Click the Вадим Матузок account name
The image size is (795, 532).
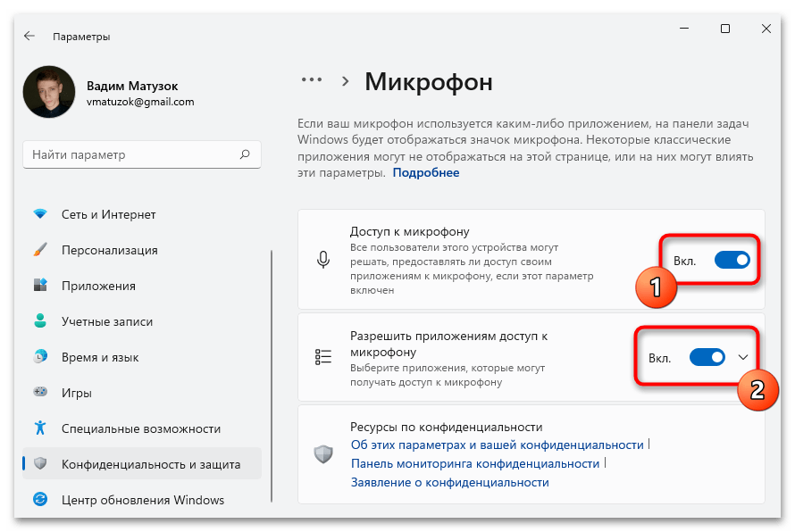[x=132, y=86]
